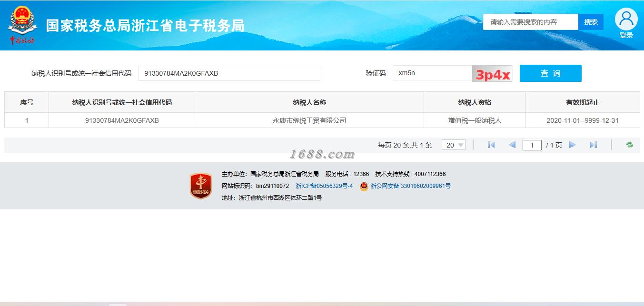
Task: Click the 国家税务总局浙江省电子税务局 title
Action: [145, 26]
